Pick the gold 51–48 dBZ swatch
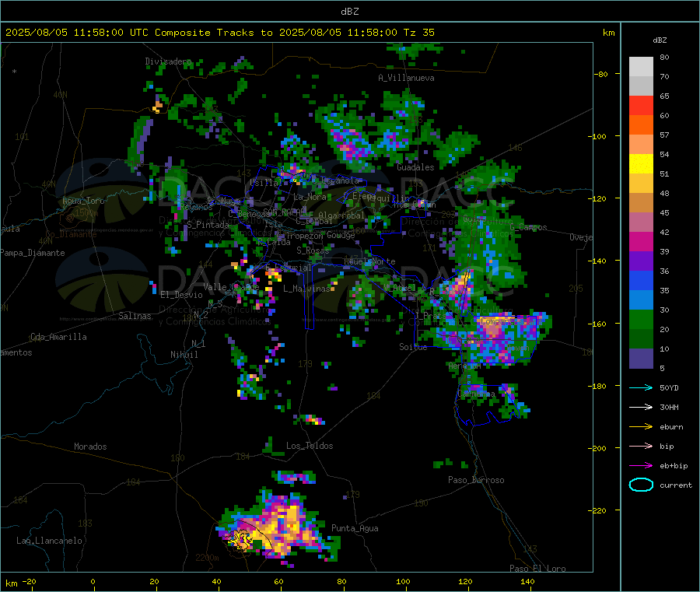 641,184
